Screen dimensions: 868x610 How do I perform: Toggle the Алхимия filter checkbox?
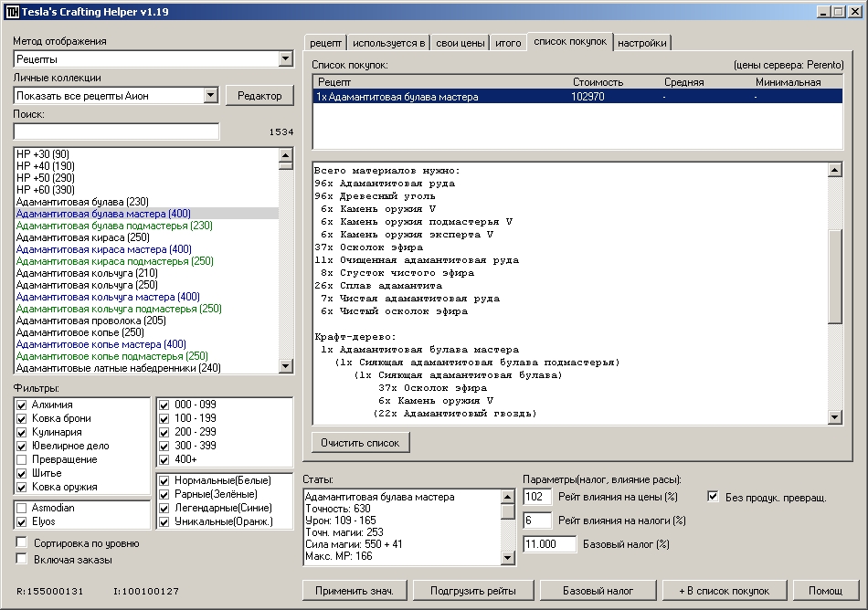[x=22, y=405]
